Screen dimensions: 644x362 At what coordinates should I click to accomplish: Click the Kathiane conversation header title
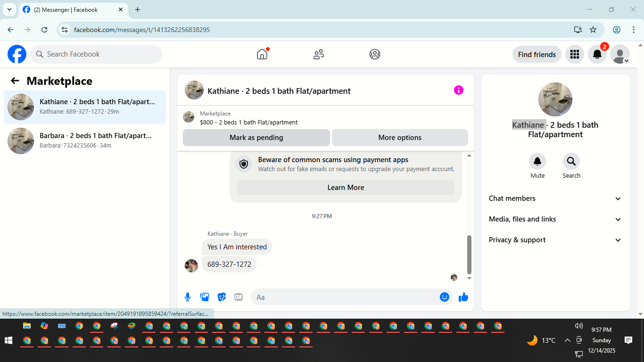279,91
